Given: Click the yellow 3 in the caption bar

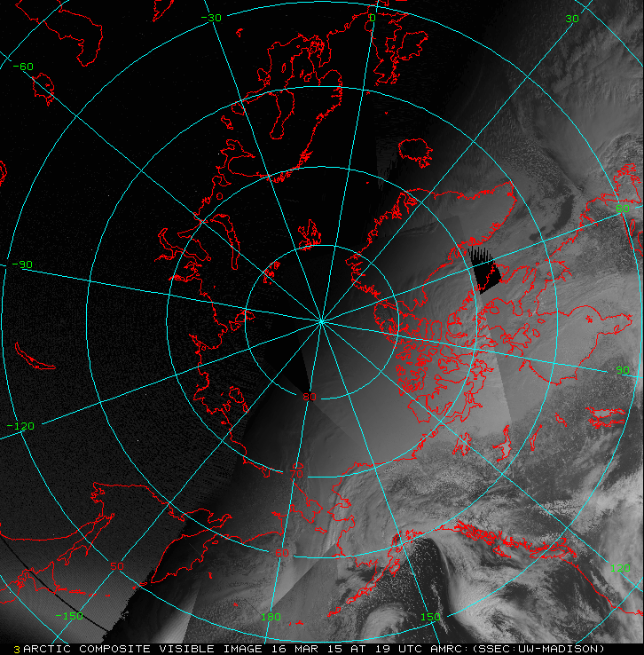Looking at the screenshot, I should pyautogui.click(x=17, y=650).
